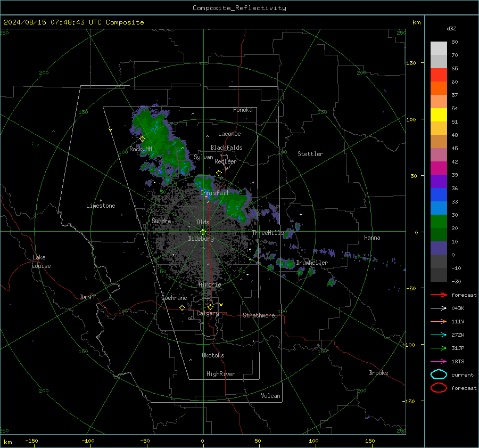Click the magenta 18TS arrow icon
This screenshot has width=479, height=448.
pos(439,362)
